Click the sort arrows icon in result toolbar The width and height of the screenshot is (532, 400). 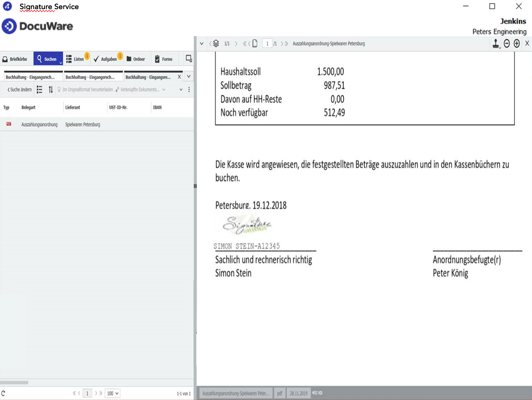pyautogui.click(x=50, y=89)
